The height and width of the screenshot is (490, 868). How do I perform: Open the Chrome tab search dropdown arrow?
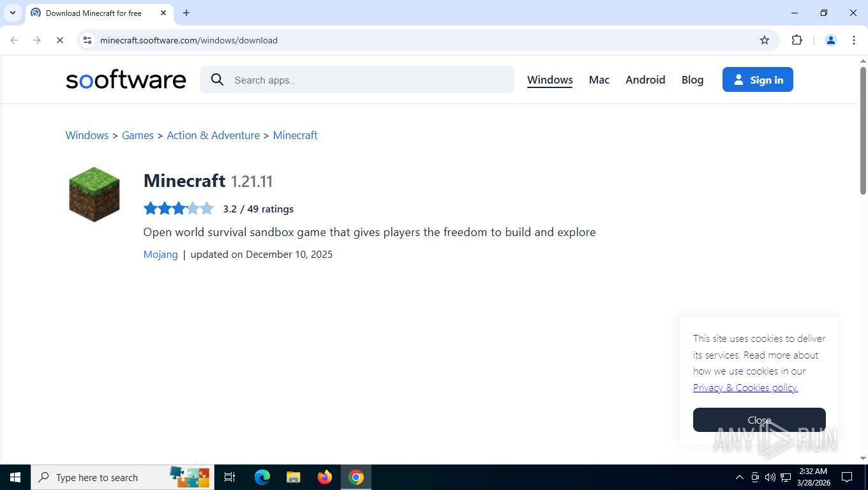(x=12, y=13)
